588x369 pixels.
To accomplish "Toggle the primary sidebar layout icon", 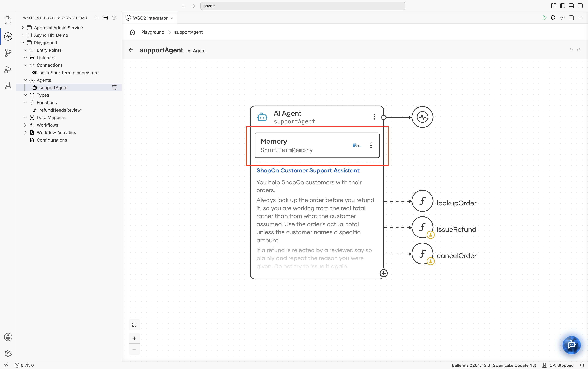I will pyautogui.click(x=562, y=6).
